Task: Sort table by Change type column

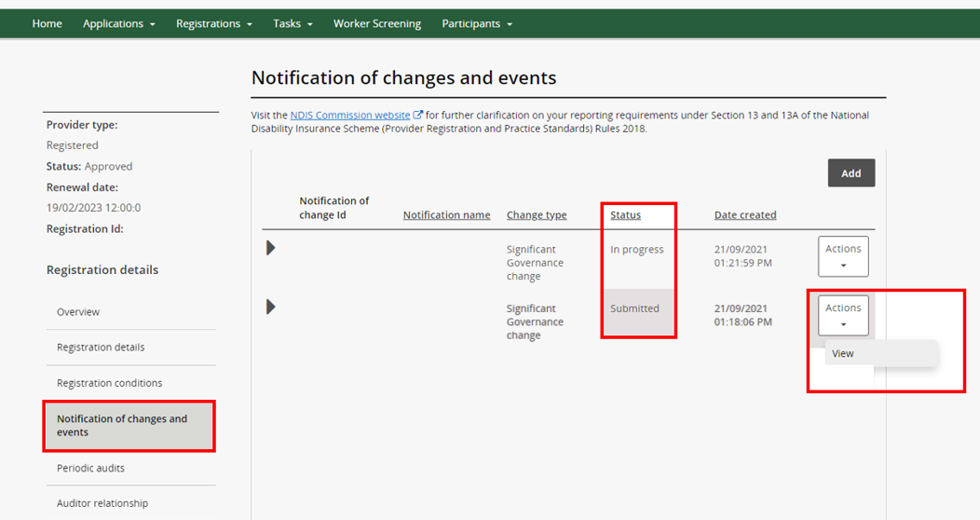Action: click(537, 215)
